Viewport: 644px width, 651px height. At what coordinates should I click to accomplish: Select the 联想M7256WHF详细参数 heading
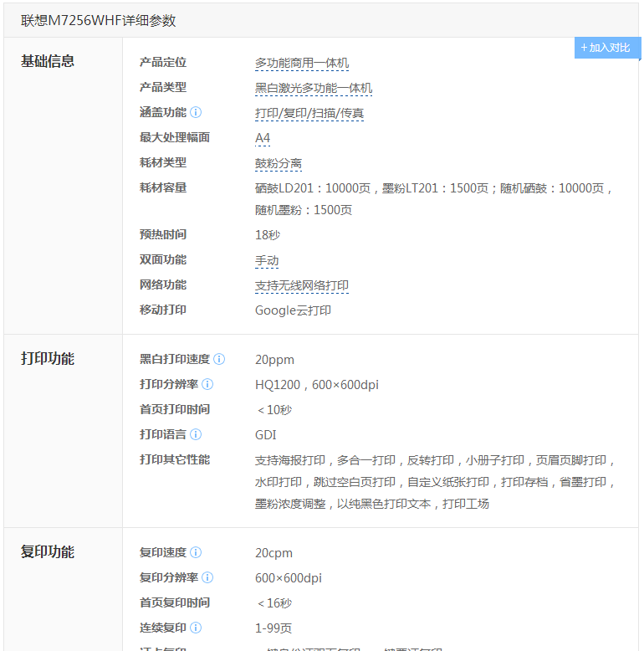point(99,20)
